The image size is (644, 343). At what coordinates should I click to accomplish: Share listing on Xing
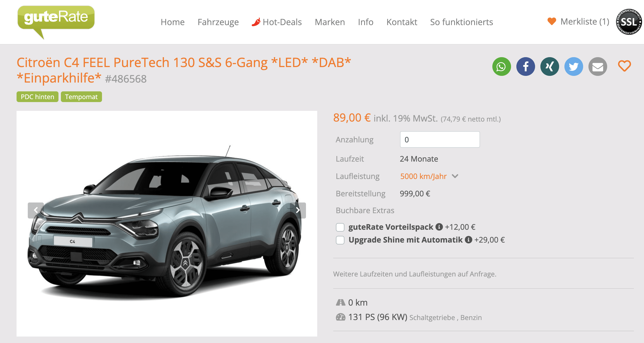coord(549,67)
